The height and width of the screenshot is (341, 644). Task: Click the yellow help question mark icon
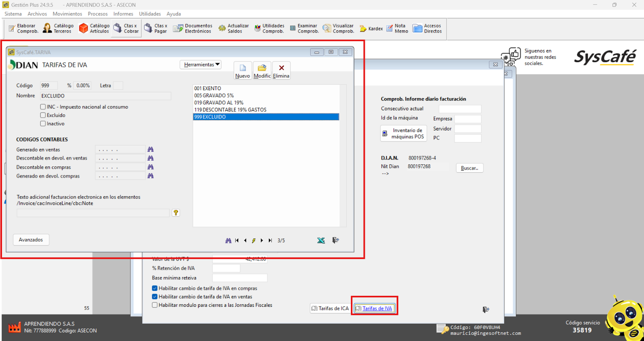176,213
